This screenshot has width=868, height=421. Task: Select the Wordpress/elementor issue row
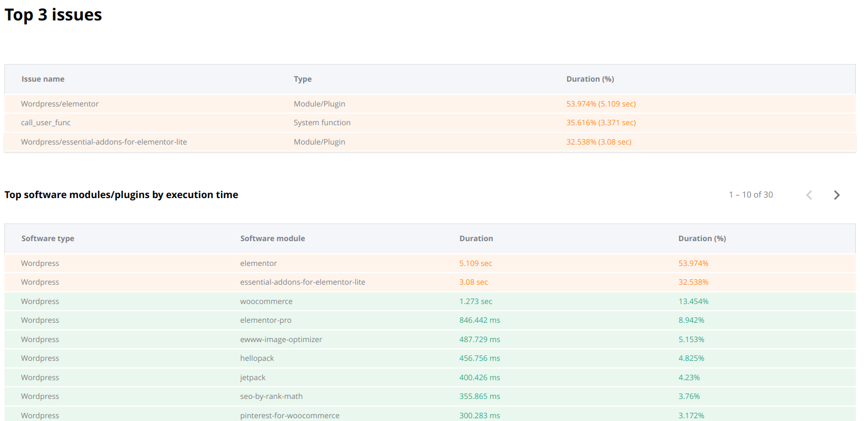[430, 104]
